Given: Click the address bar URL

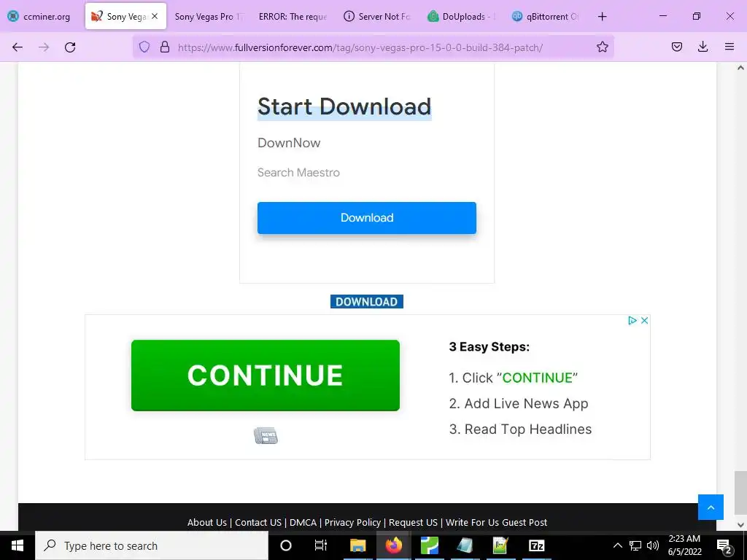Looking at the screenshot, I should [x=360, y=47].
